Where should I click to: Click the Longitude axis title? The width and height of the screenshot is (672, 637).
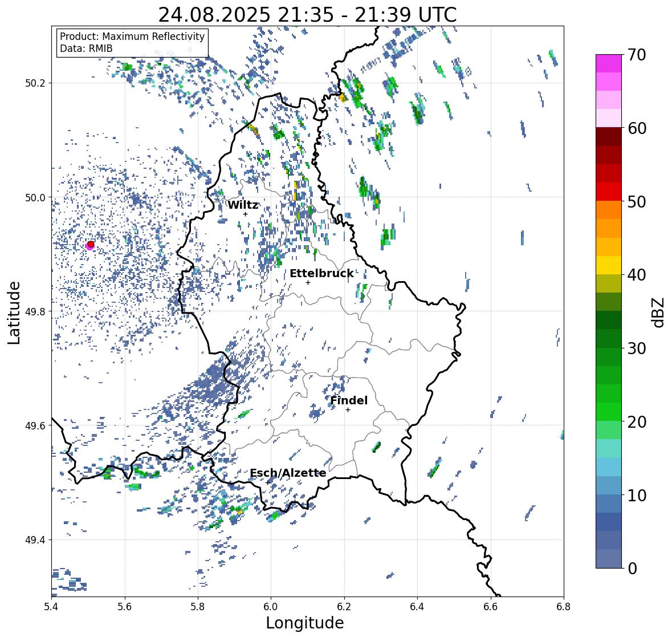(x=305, y=623)
